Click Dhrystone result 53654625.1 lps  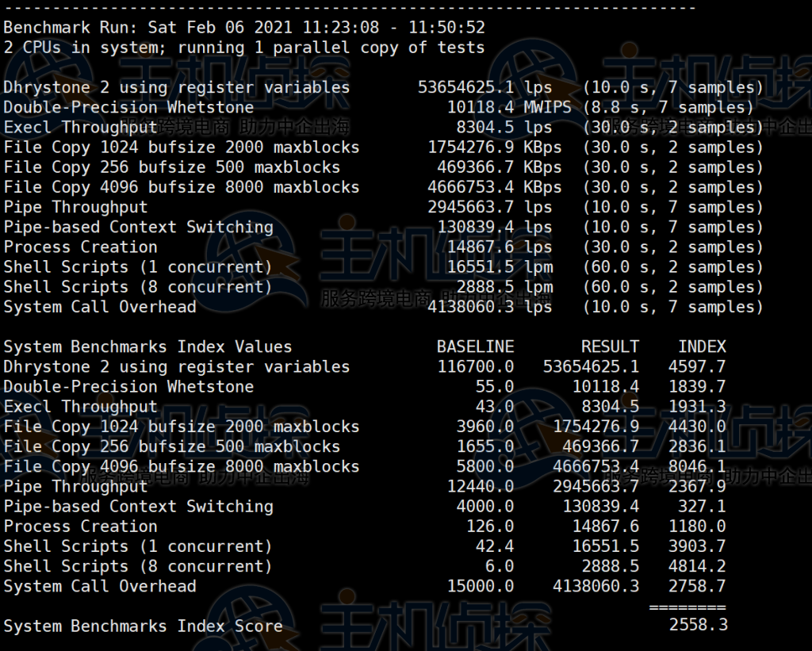pos(485,87)
